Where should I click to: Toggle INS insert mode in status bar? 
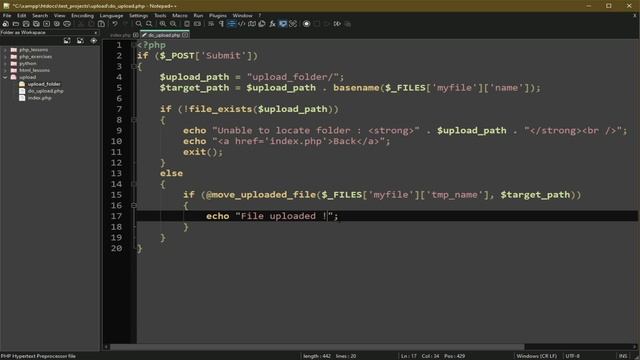pos(623,356)
